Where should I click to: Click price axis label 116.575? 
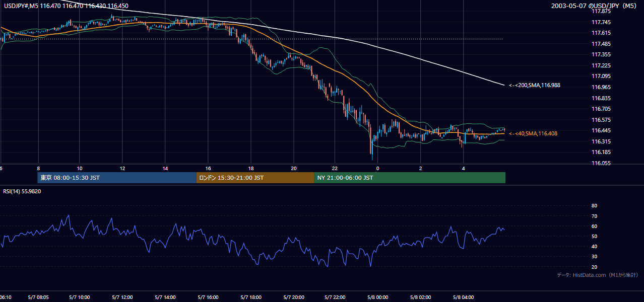point(602,120)
